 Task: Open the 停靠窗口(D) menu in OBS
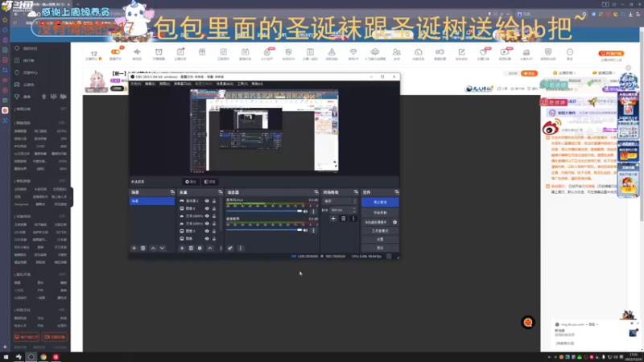tap(182, 84)
